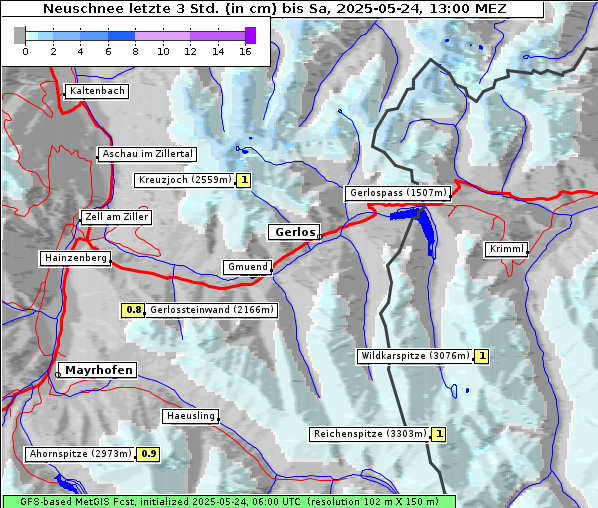
Task: Click the Kreuzjoch (2559m) peak label
Action: click(185, 180)
